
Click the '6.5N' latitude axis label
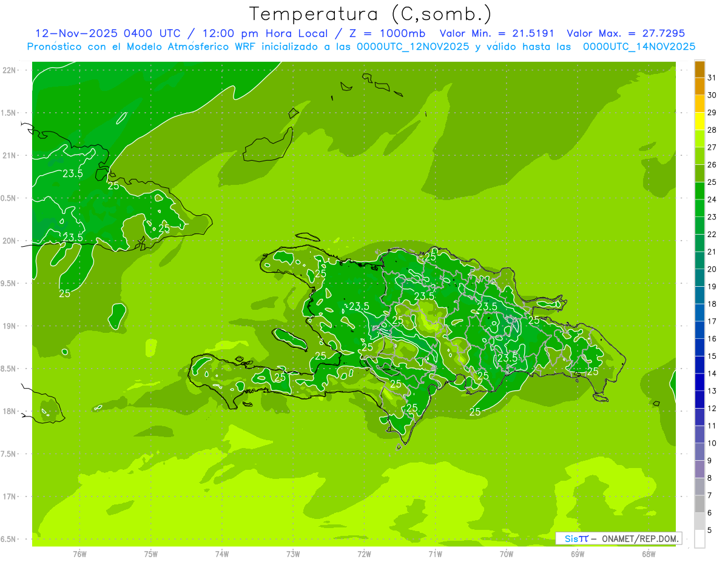9,539
